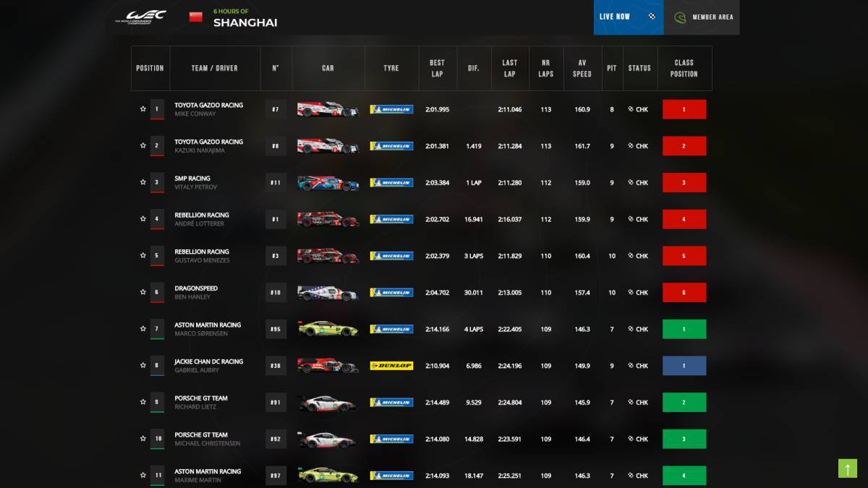868x488 pixels.
Task: Toggle star for SMP Racing Vitaly Petrov
Action: (143, 182)
